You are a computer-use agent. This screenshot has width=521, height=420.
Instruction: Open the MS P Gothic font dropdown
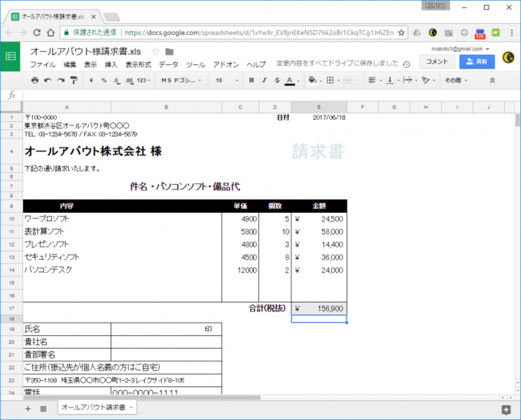[x=181, y=80]
